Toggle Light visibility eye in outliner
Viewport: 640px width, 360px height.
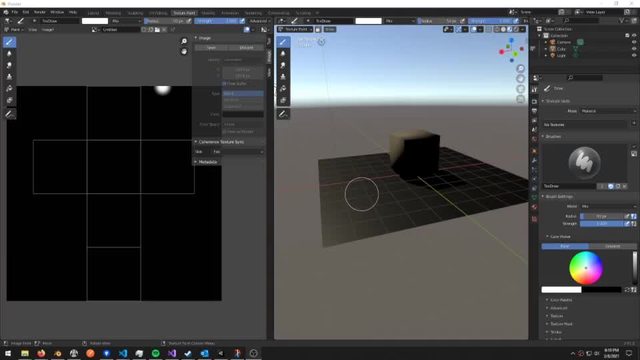pos(634,55)
